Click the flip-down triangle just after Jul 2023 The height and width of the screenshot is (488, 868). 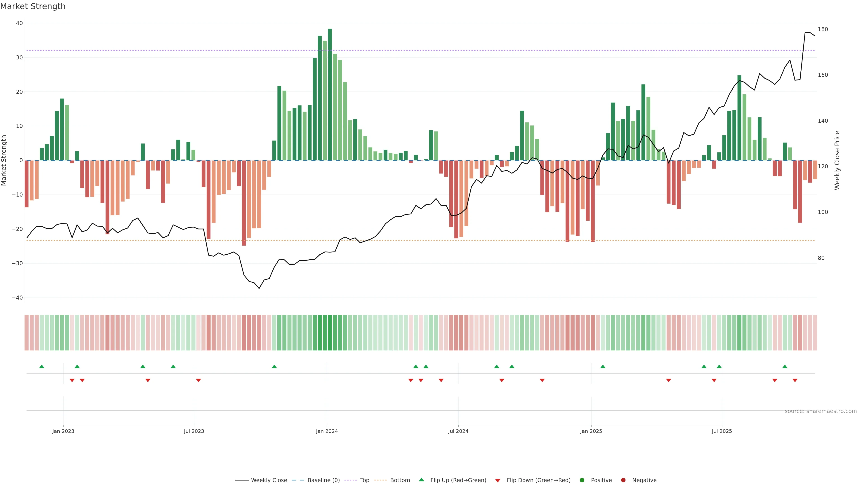click(x=198, y=380)
